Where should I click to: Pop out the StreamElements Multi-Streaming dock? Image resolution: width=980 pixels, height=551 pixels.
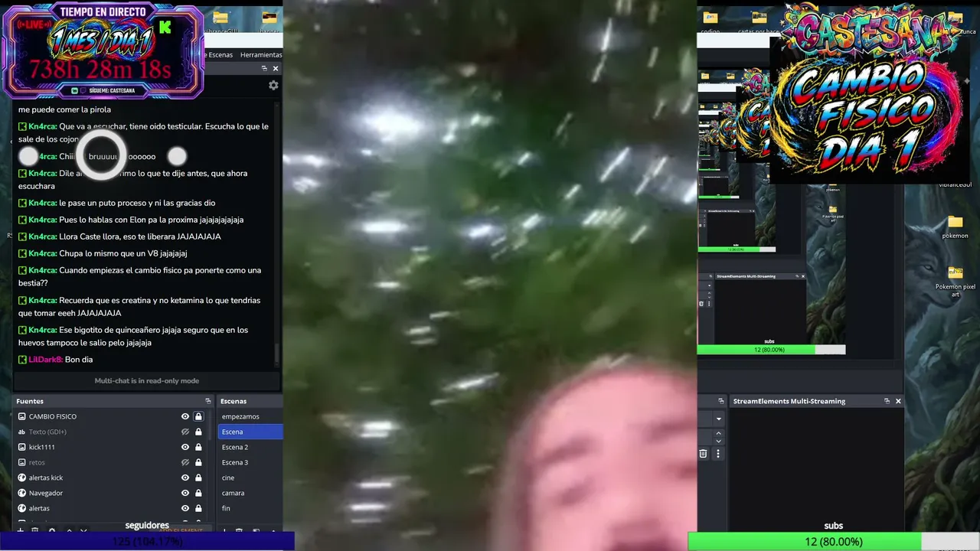pos(887,401)
